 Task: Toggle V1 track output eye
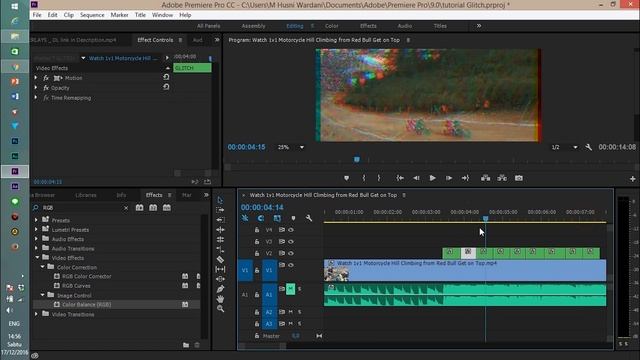tap(291, 265)
